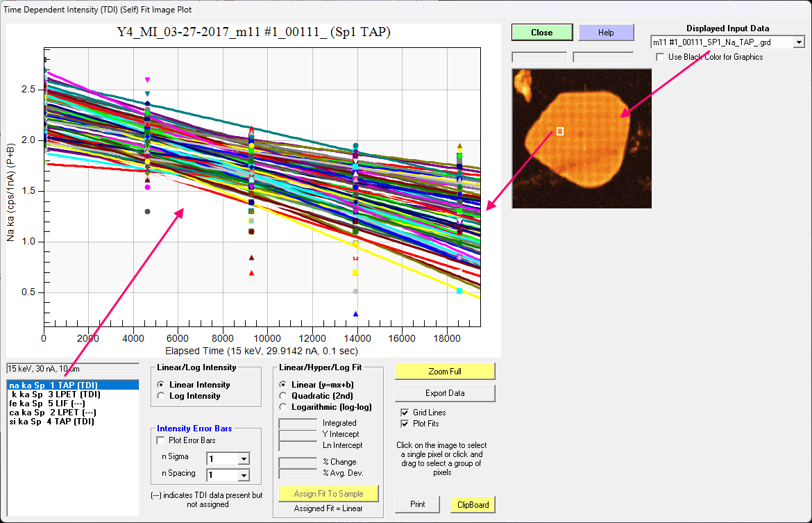The image size is (812, 523).
Task: Select k ka Sp 3 LPET entry
Action: pos(56,394)
